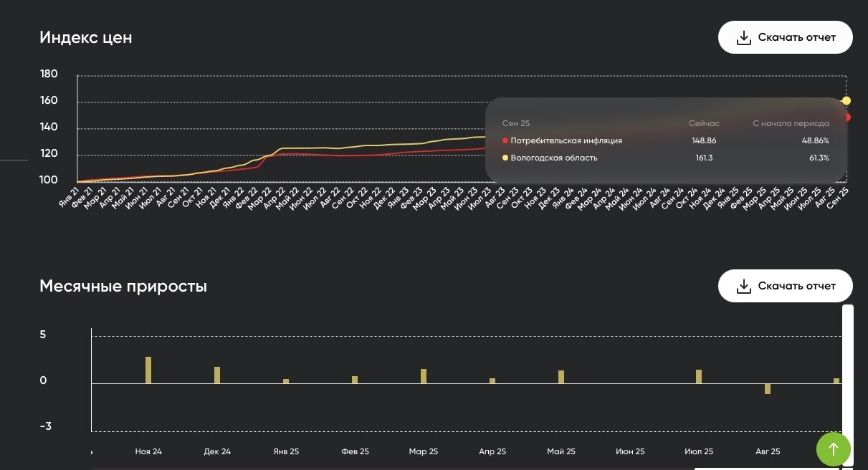Image resolution: width=868 pixels, height=470 pixels.
Task: Click yellow dot beside Вологодская область legend
Action: pyautogui.click(x=505, y=158)
